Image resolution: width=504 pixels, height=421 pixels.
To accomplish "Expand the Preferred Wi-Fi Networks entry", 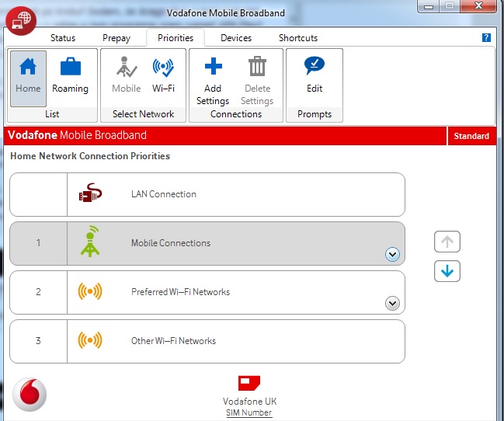I will [x=392, y=303].
